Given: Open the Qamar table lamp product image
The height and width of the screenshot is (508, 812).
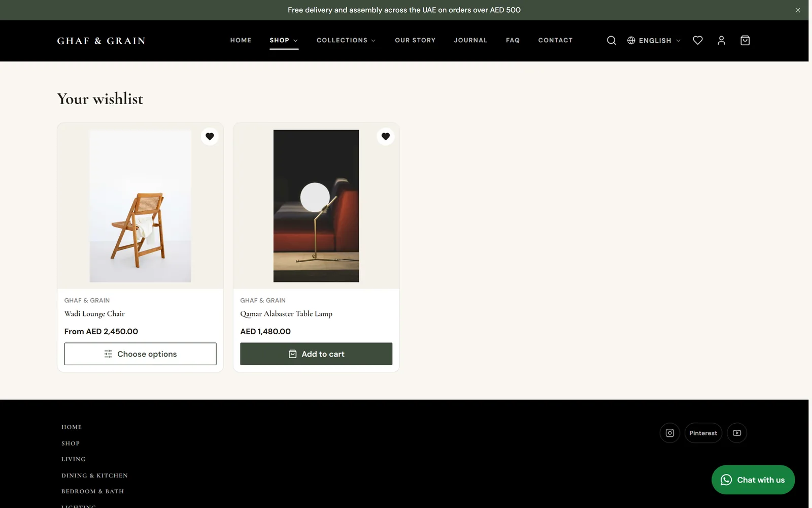Looking at the screenshot, I should coord(316,206).
